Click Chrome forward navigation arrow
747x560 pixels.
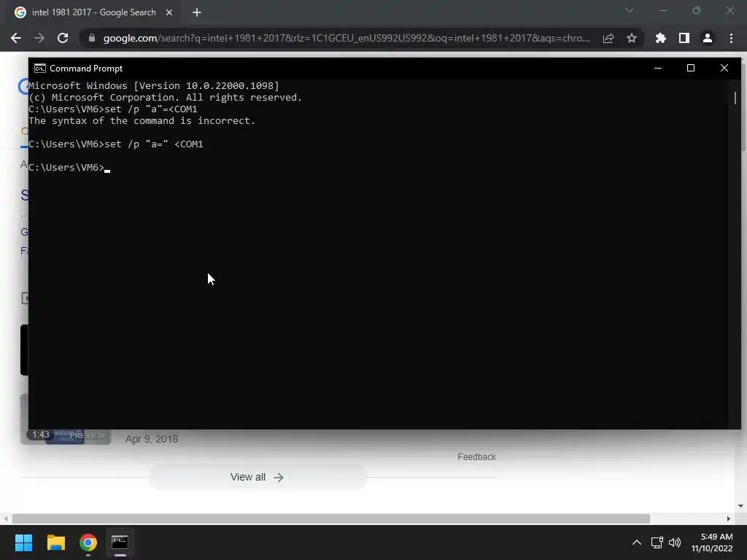pos(39,38)
